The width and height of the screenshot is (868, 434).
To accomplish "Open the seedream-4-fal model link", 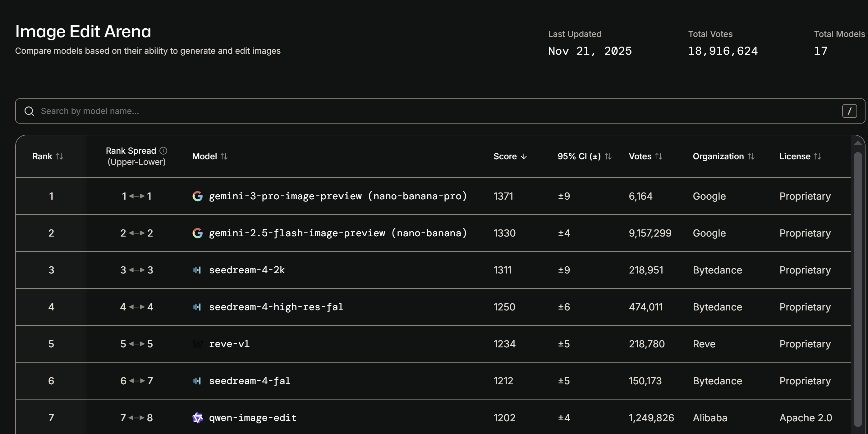I will [250, 381].
